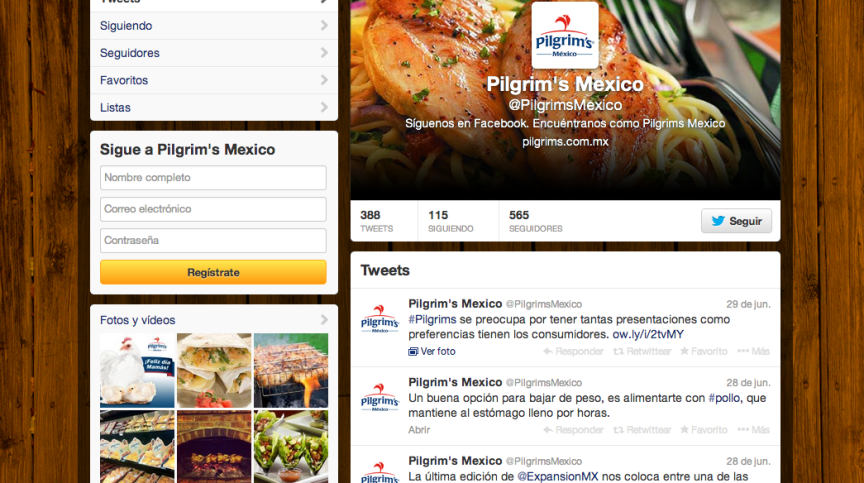Select Favoritos in the sidebar
This screenshot has height=483, width=864.
[214, 80]
